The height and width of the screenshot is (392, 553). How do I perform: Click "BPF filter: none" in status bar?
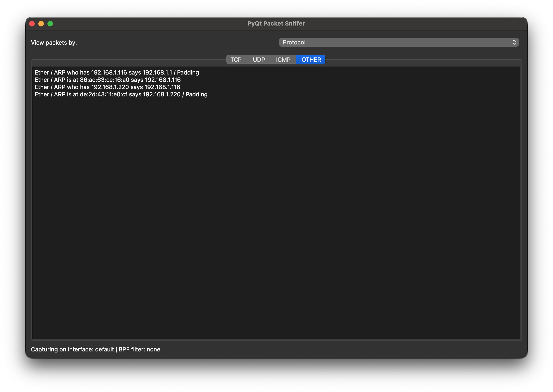click(x=139, y=349)
